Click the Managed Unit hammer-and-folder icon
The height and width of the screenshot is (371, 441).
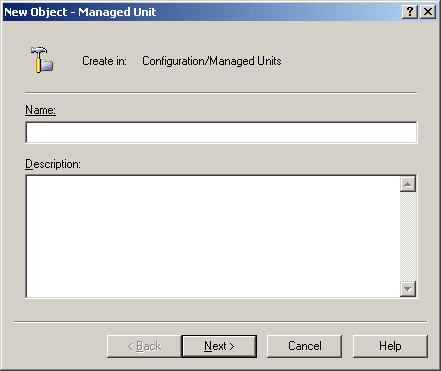(42, 60)
